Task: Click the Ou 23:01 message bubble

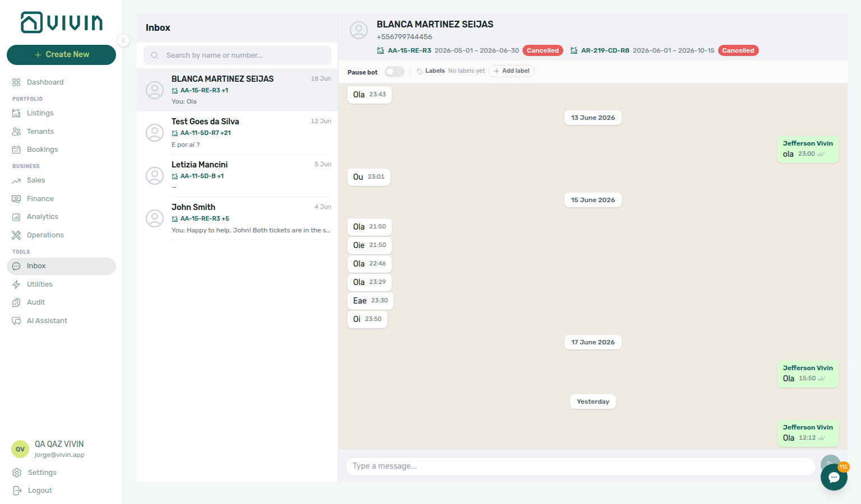Action: (369, 177)
